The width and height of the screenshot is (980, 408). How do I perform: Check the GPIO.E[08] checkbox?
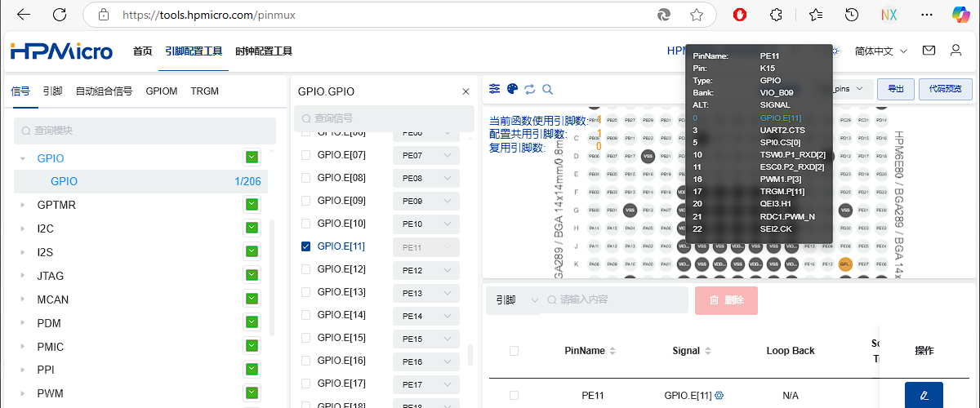[306, 178]
